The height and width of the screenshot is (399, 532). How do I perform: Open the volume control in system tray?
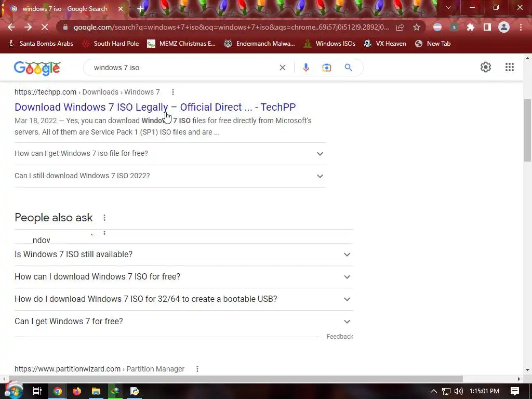click(x=458, y=391)
